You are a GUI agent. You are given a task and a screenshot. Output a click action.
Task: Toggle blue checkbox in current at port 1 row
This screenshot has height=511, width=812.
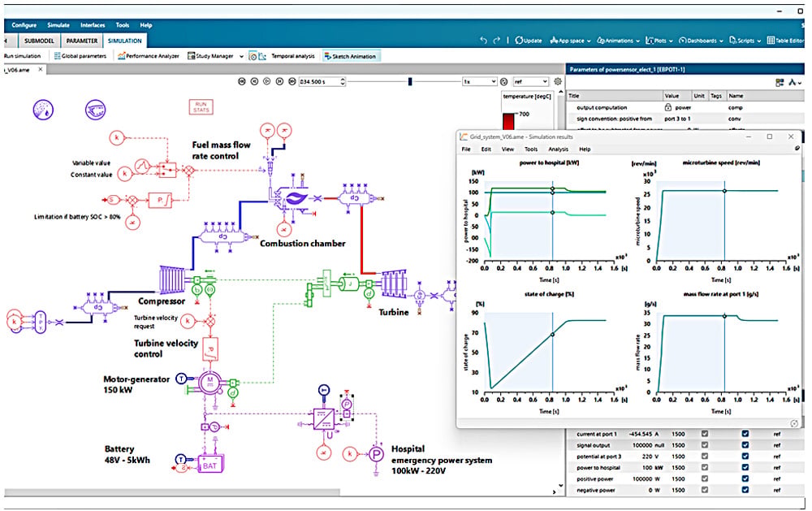(745, 434)
